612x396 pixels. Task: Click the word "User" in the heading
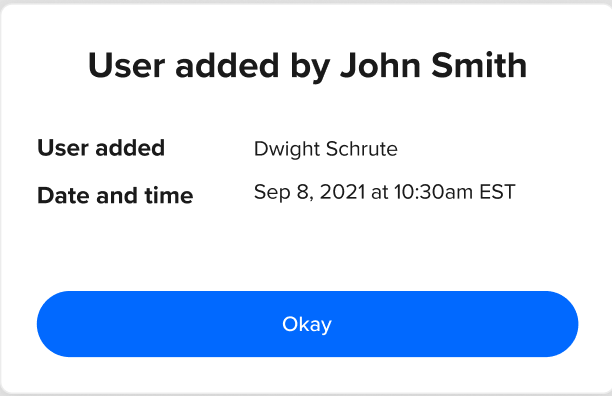coord(126,66)
